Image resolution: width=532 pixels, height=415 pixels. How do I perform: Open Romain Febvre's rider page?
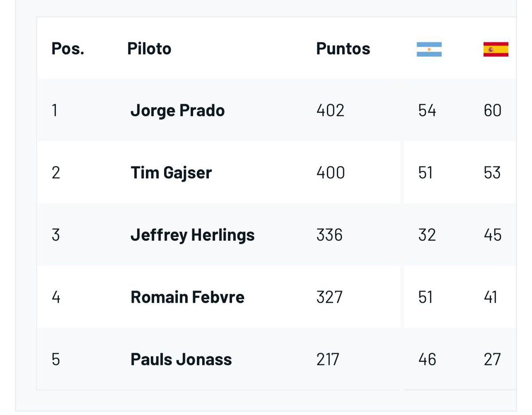pos(187,297)
